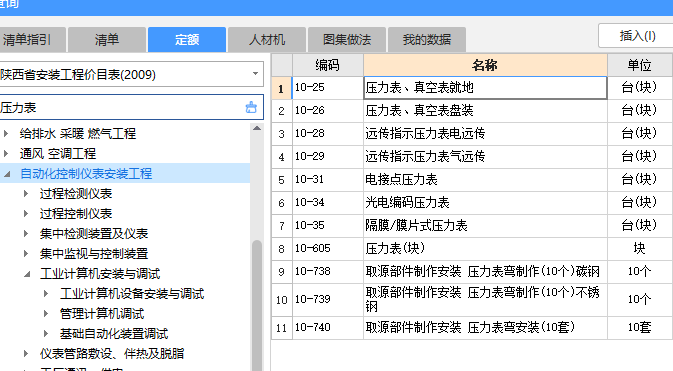Select row 压力表弯制作(10个)碳钢
This screenshot has width=673, height=371.
[485, 271]
